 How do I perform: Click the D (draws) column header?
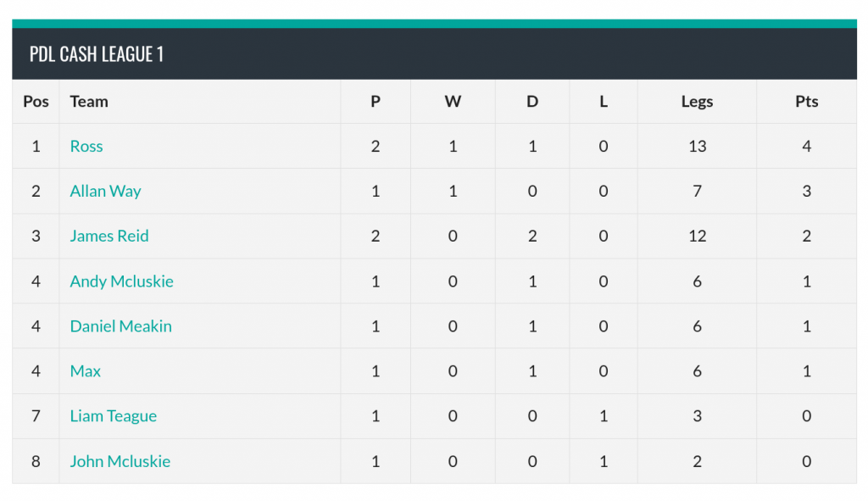(532, 102)
